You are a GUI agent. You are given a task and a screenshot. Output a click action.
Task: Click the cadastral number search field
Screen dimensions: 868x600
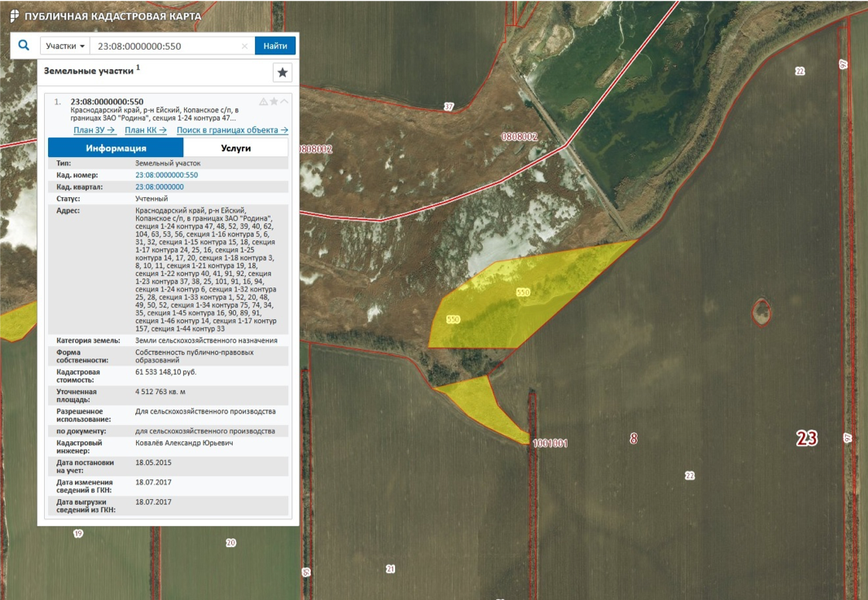[167, 46]
